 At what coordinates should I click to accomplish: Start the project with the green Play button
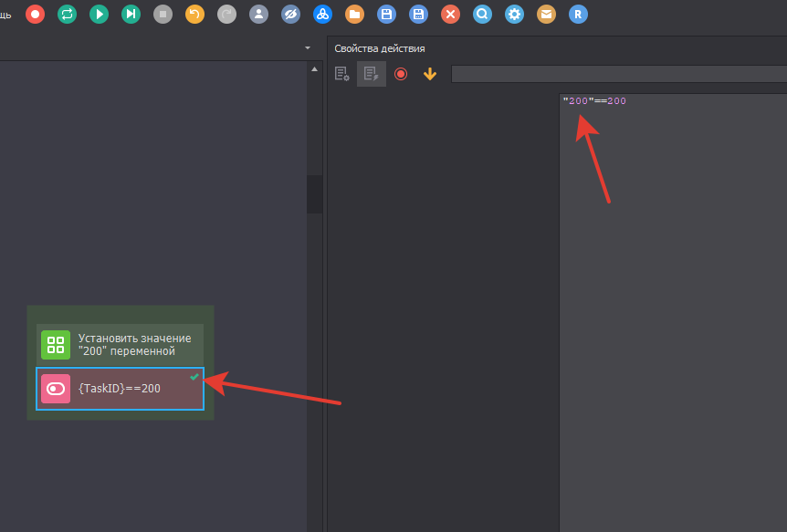click(x=99, y=14)
